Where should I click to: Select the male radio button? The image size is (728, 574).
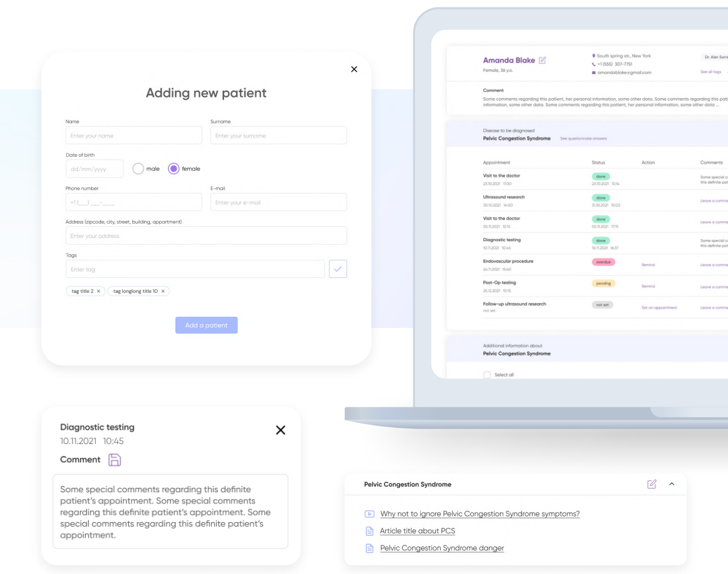(138, 169)
